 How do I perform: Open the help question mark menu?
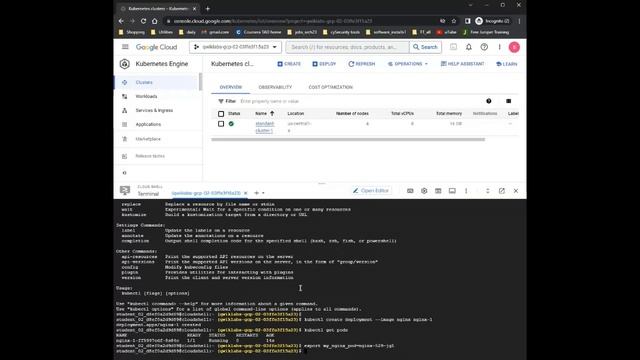pyautogui.click(x=484, y=47)
